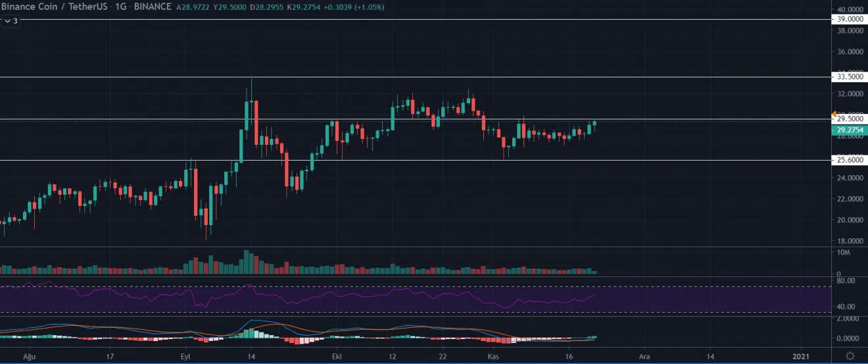This screenshot has width=868, height=364.
Task: Click the Eyl month label on time axis
Action: coord(186,356)
